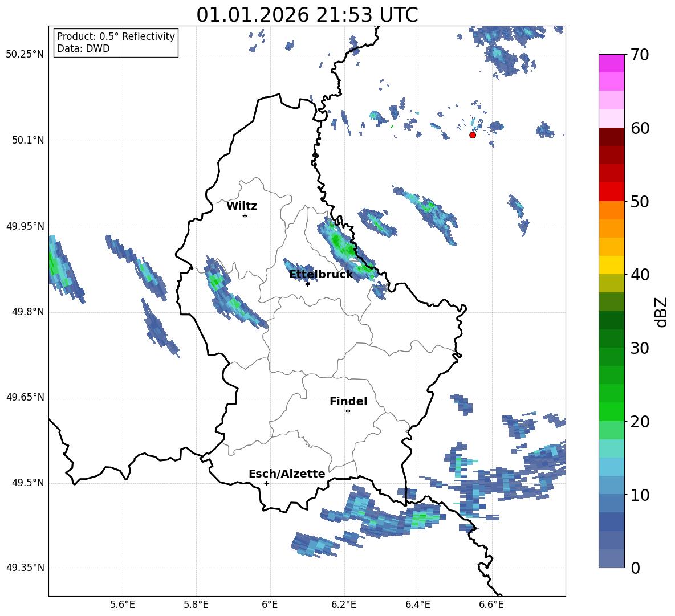Click the red radar site marker dot
This screenshot has height=616, width=675.
click(x=473, y=135)
